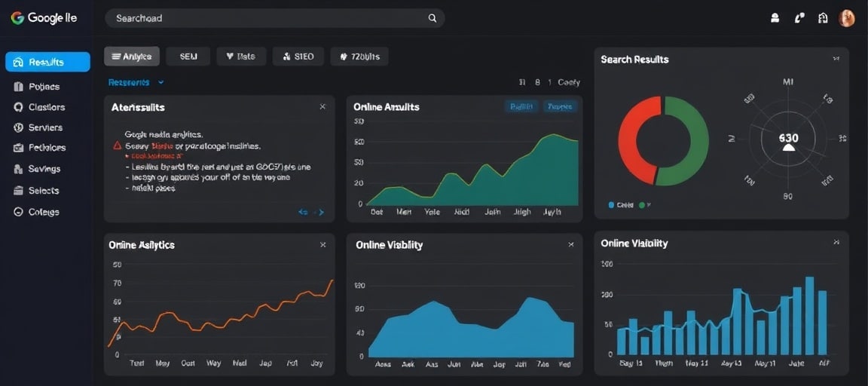Switch to the SEIJ tab
This screenshot has height=386, width=868.
pyautogui.click(x=188, y=57)
